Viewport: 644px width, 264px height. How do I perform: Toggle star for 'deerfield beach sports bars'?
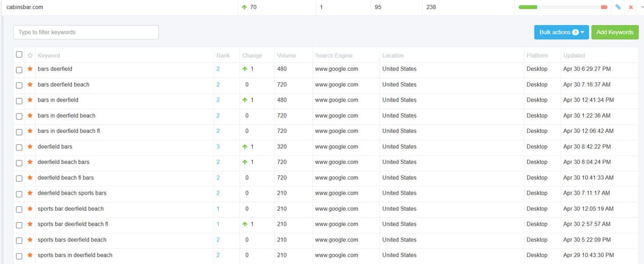(x=30, y=193)
